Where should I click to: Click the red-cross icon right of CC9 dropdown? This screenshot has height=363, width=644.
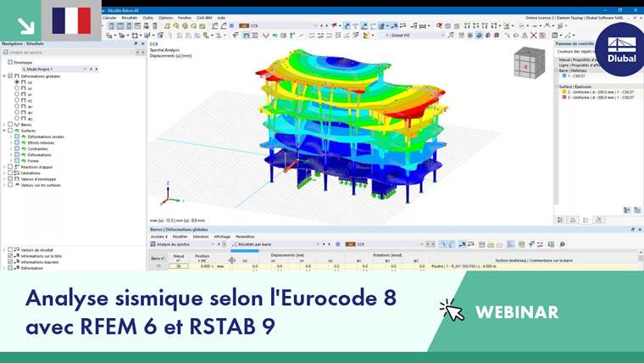point(335,25)
